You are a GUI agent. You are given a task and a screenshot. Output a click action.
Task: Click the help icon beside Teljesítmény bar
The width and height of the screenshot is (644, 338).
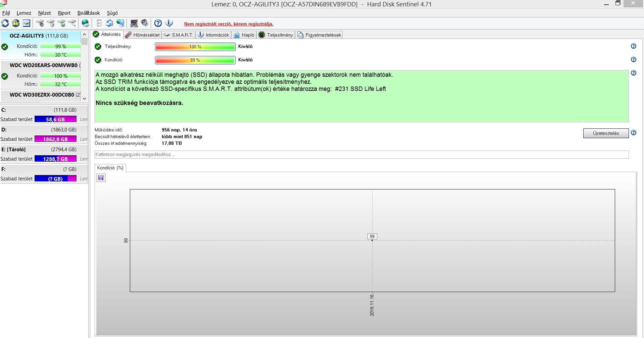[x=634, y=46]
